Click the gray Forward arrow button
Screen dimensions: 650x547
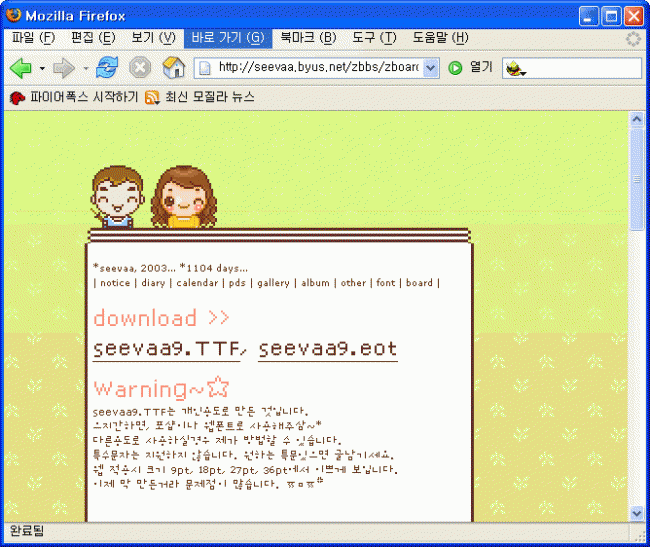point(64,68)
